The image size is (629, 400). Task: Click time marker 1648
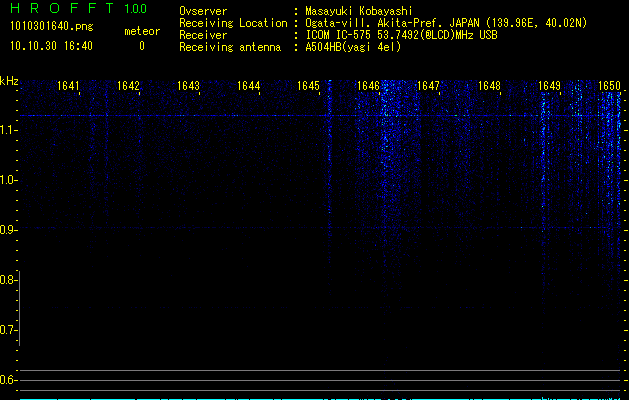489,85
